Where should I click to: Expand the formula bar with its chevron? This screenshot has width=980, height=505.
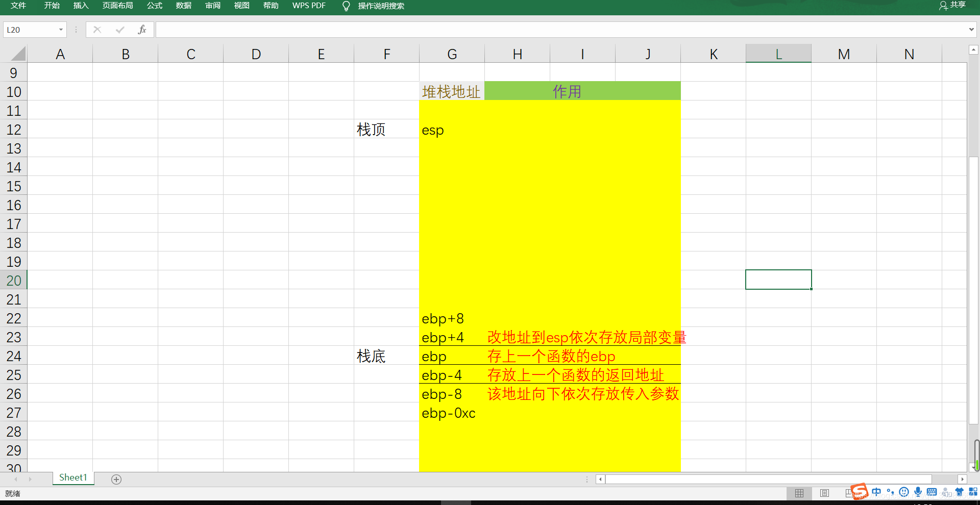(971, 29)
